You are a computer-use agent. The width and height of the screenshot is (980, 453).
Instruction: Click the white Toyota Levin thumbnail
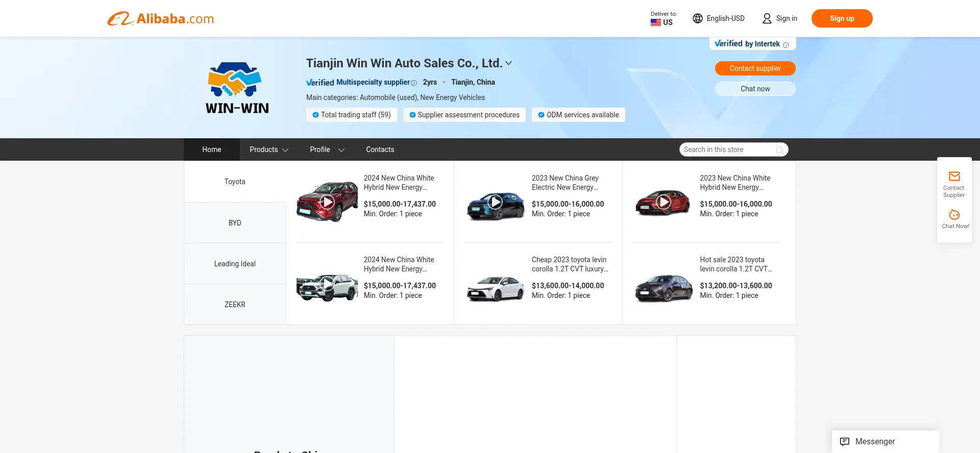[x=495, y=289]
